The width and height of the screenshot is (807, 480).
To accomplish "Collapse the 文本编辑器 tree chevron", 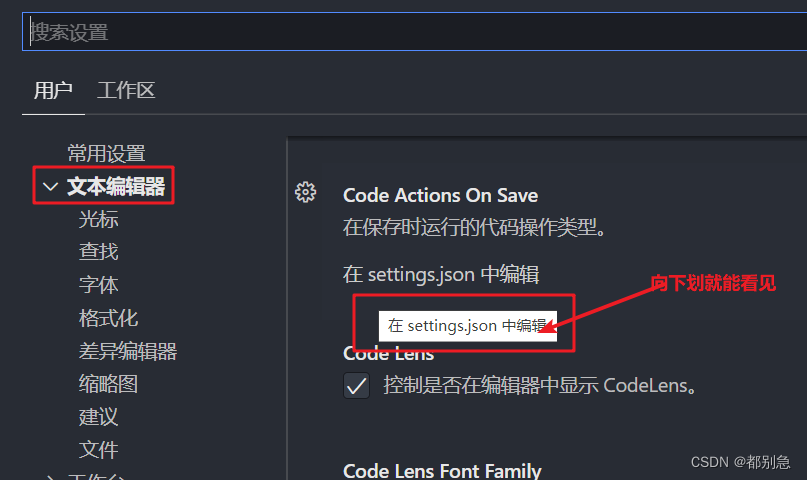I will (x=50, y=186).
